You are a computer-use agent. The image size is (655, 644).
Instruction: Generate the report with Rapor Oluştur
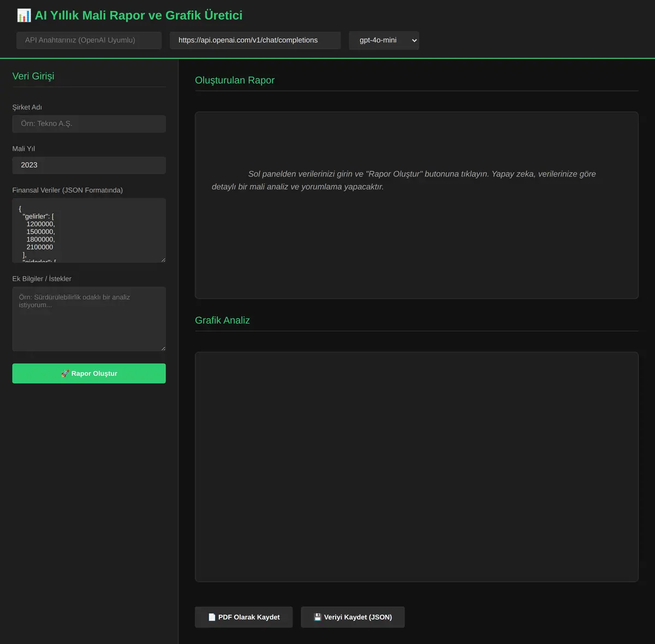[89, 374]
